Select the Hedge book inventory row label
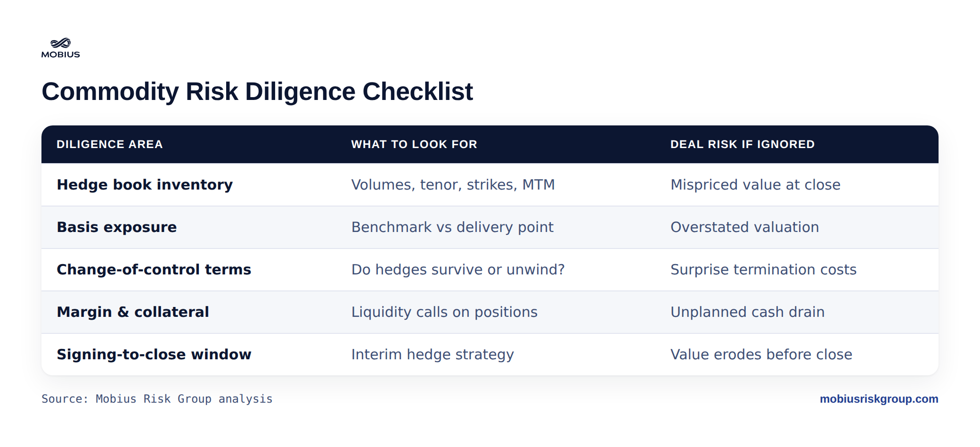 [145, 185]
